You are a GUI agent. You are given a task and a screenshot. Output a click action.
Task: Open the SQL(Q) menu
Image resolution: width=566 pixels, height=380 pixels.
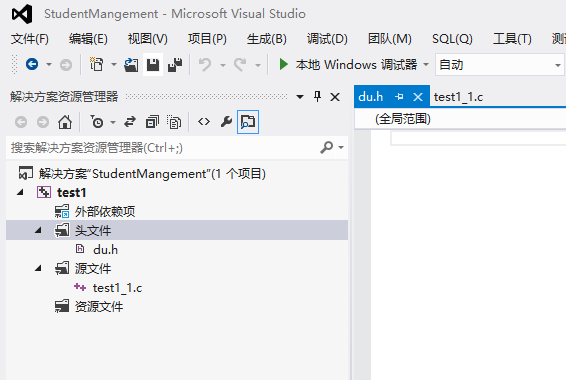click(x=452, y=39)
